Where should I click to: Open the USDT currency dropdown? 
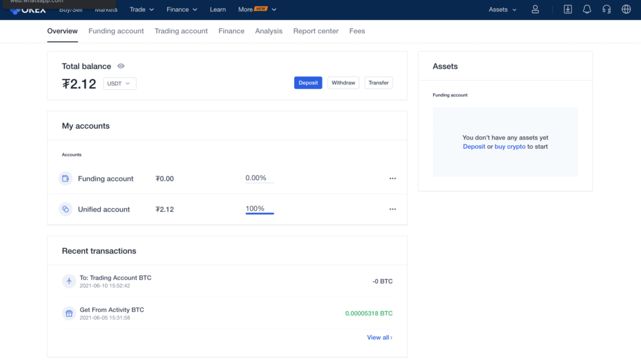click(x=120, y=83)
